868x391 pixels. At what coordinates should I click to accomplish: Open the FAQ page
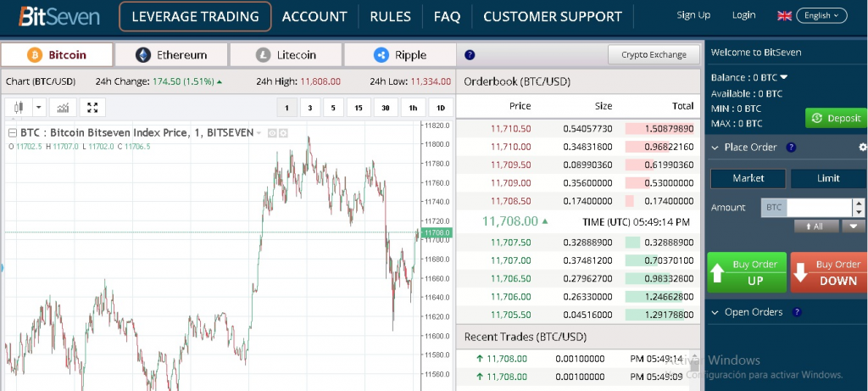click(448, 17)
